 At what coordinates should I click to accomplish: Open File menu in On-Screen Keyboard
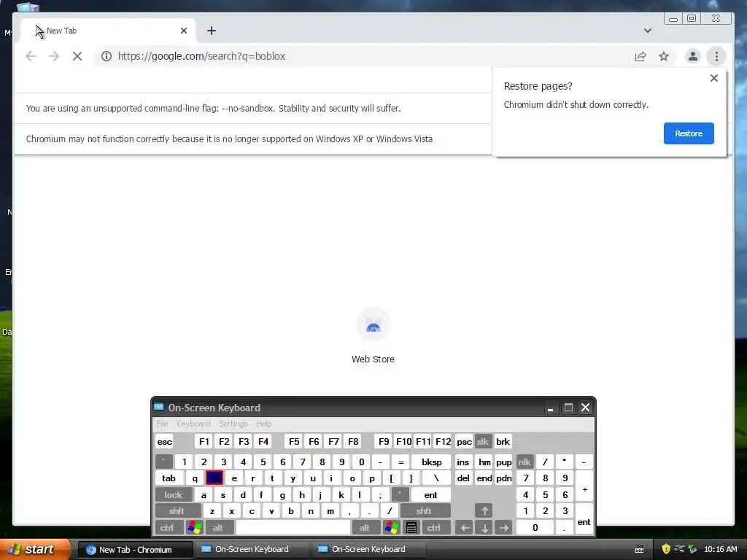point(162,424)
